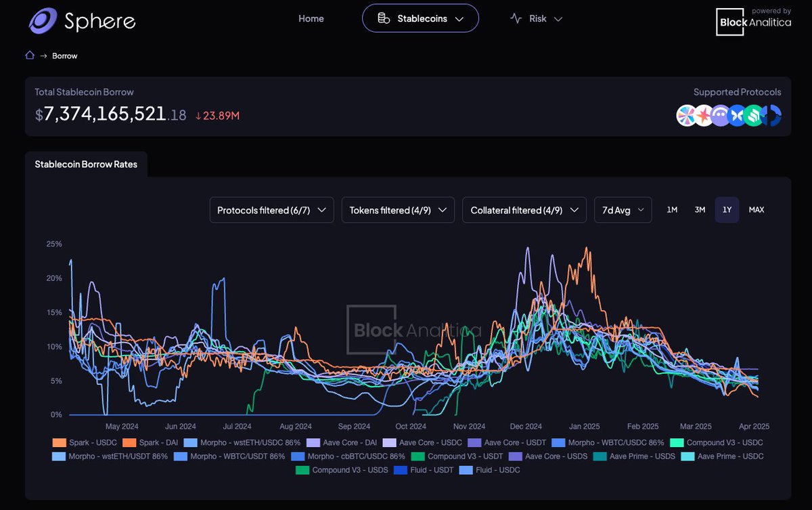This screenshot has height=510, width=812.
Task: Click the Borrow breadcrumb link
Action: click(x=65, y=56)
